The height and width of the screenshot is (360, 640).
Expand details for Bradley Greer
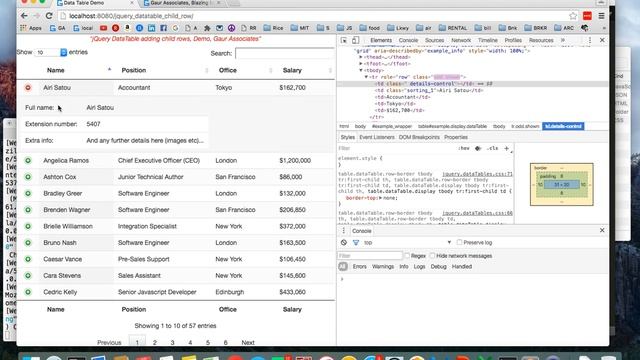pyautogui.click(x=28, y=193)
